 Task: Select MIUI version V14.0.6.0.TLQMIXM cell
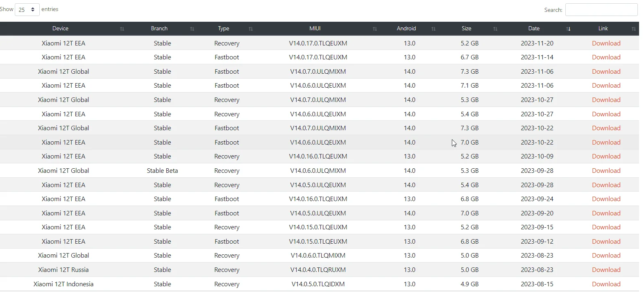(318, 255)
